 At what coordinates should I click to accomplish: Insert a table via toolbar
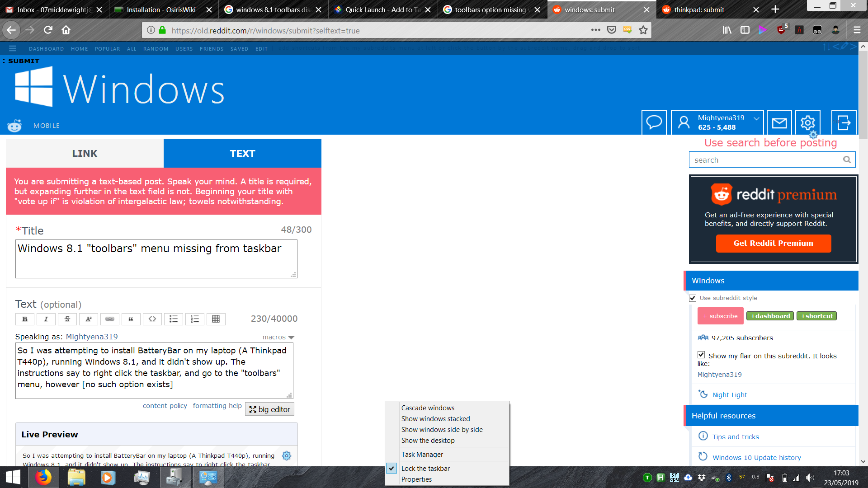coord(216,319)
